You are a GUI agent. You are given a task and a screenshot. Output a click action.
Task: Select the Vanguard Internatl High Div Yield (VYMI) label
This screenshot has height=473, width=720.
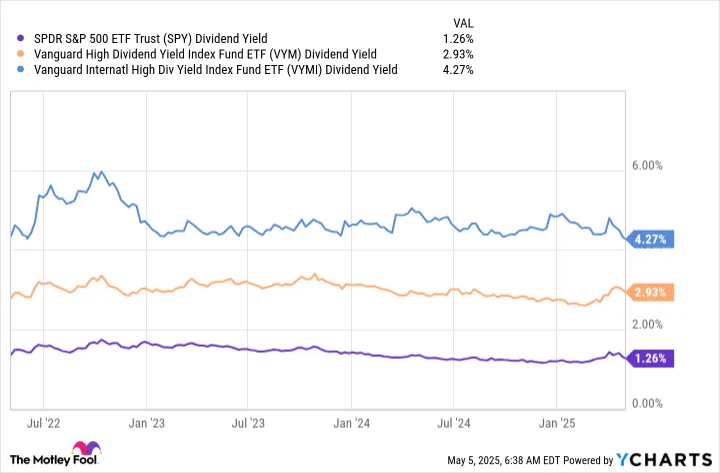[215, 70]
